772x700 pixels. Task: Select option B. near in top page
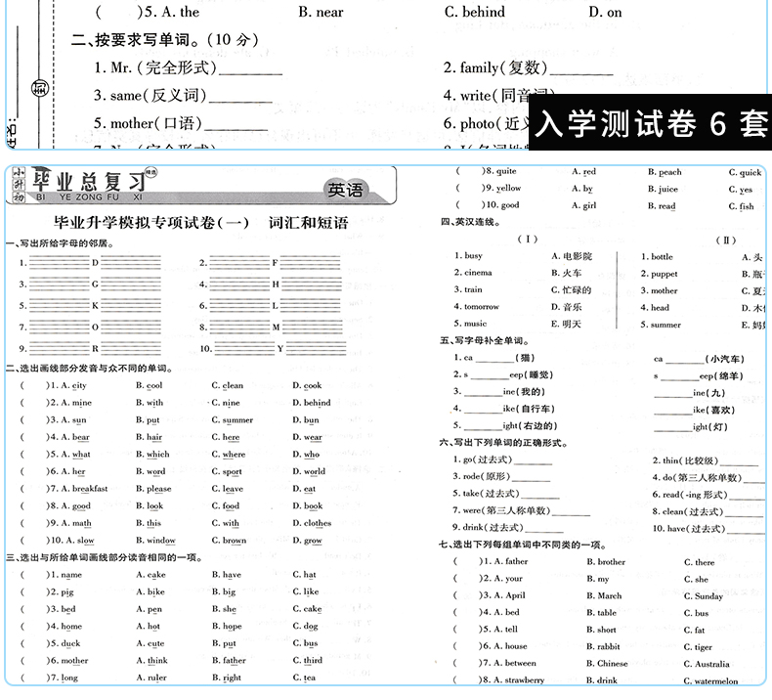click(x=321, y=12)
